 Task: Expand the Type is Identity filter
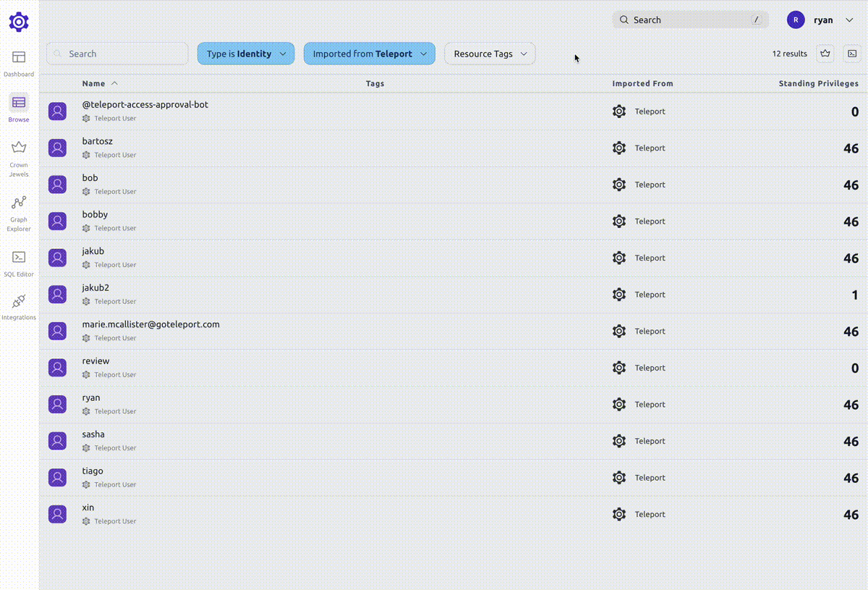coord(246,54)
